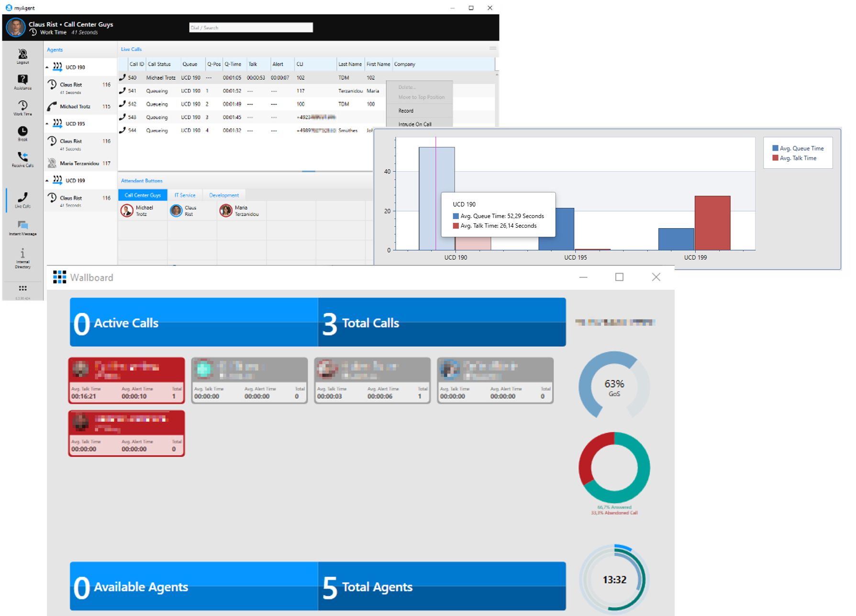Collapse the UCD 199 agent group
Screen dimensions: 856x616
(x=47, y=181)
